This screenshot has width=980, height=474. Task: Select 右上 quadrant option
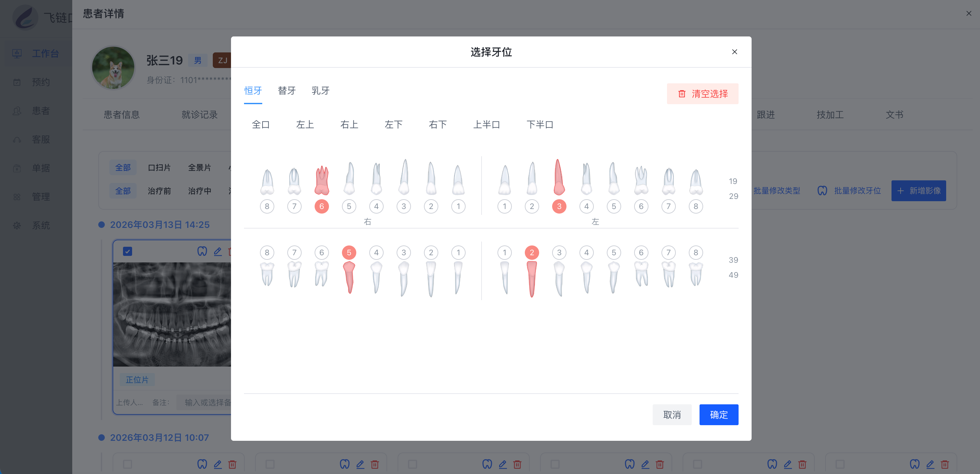(349, 124)
